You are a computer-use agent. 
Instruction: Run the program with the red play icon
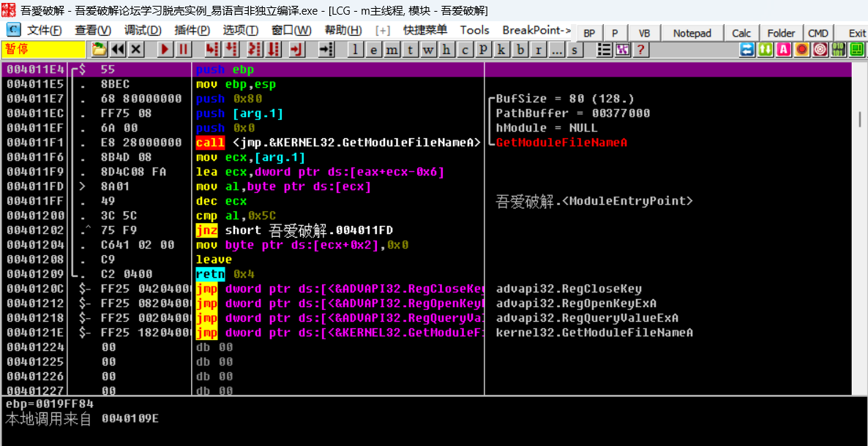tap(165, 49)
